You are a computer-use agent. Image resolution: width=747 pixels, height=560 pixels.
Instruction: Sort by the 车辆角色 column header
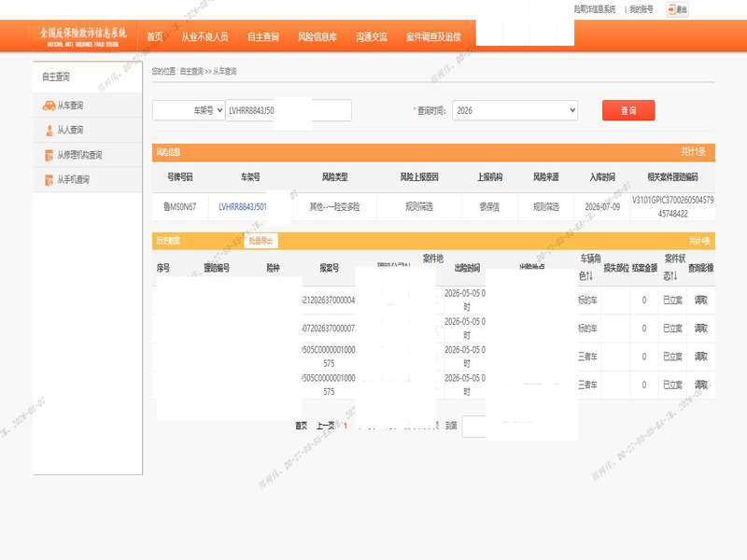tap(590, 267)
